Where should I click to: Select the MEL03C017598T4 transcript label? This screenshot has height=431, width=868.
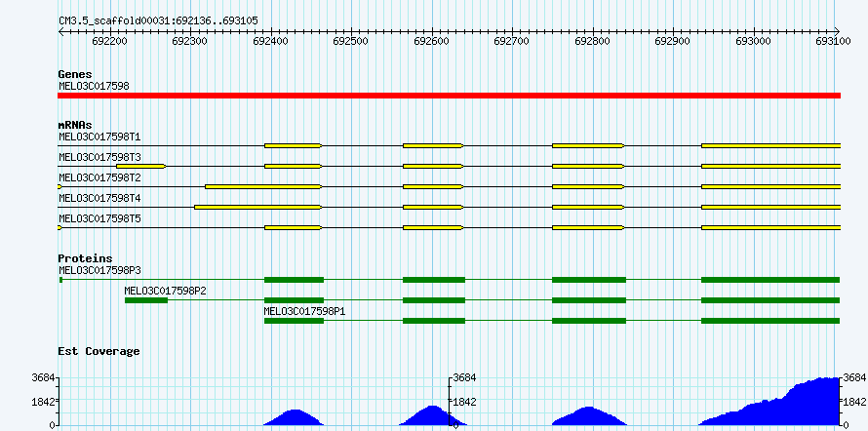99,198
